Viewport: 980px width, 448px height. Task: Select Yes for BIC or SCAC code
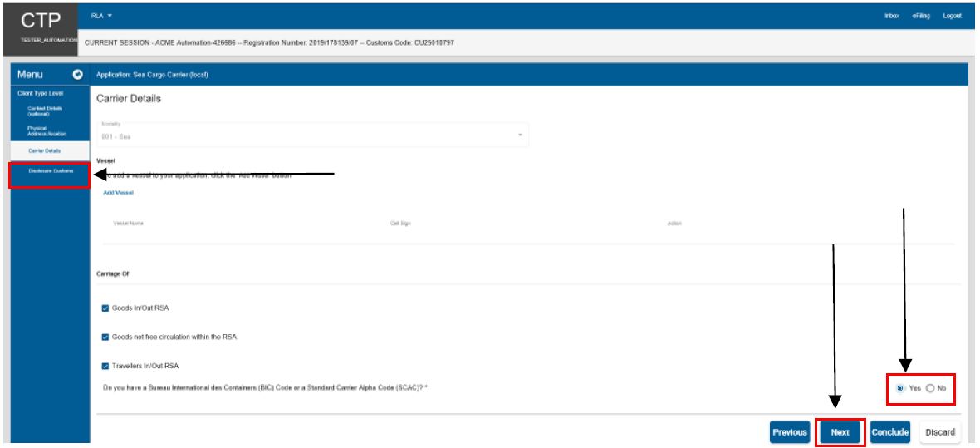[900, 388]
